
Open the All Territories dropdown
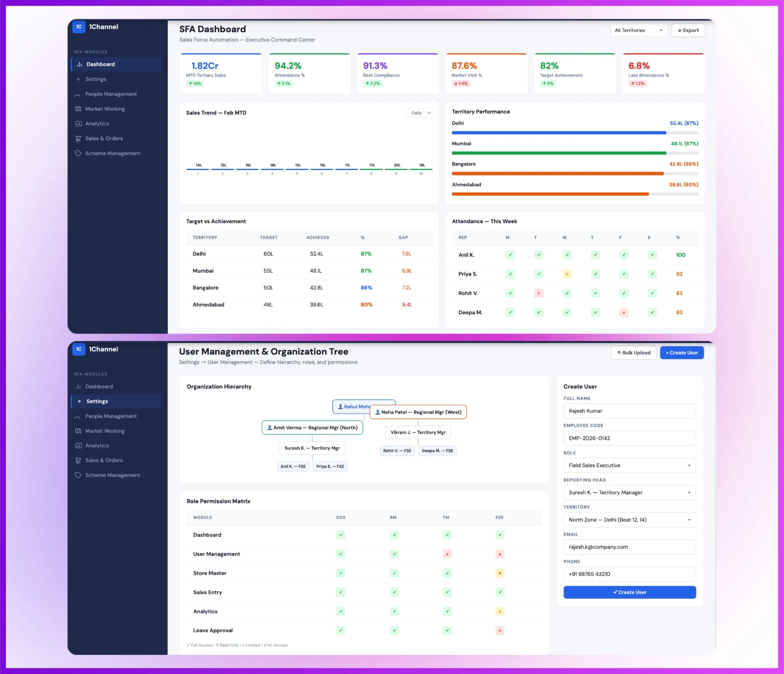coord(639,30)
